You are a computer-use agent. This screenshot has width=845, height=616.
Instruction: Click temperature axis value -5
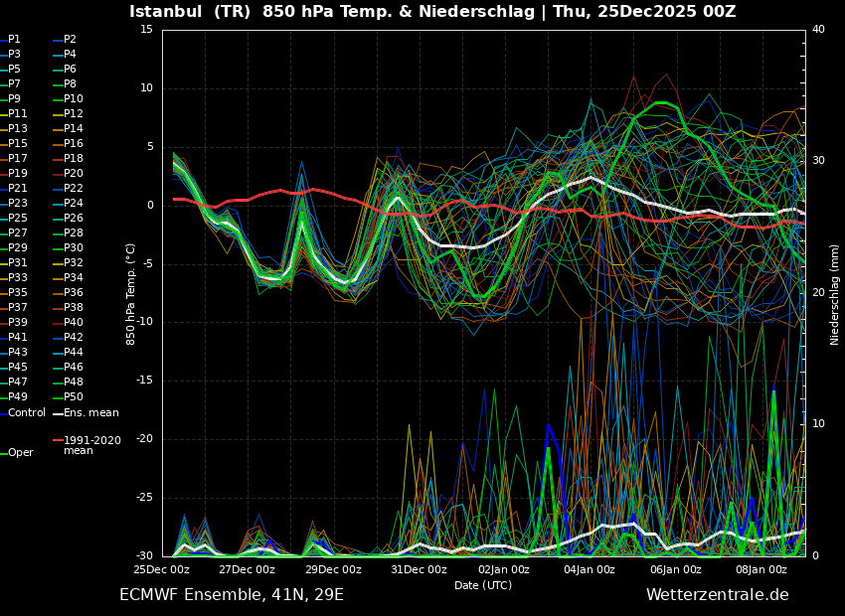coord(148,264)
